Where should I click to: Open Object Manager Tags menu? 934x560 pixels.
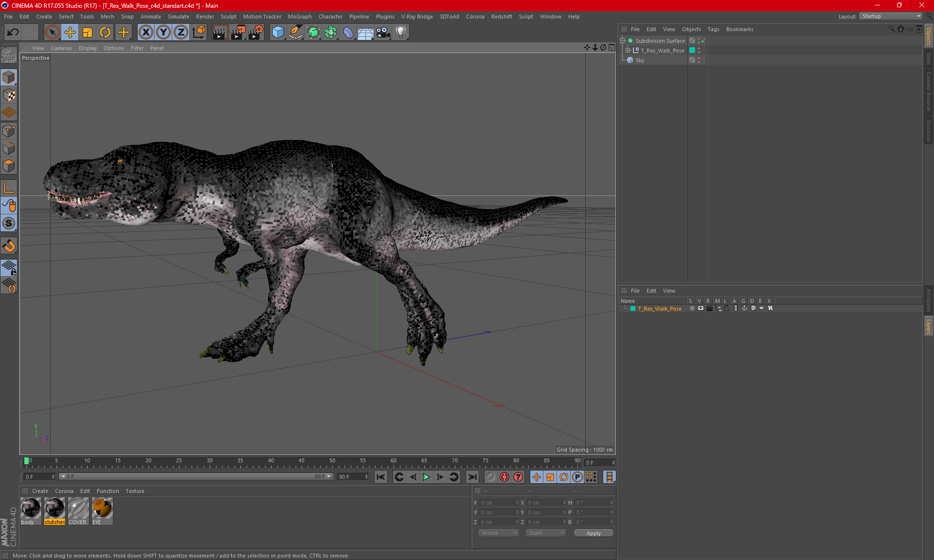pyautogui.click(x=713, y=29)
